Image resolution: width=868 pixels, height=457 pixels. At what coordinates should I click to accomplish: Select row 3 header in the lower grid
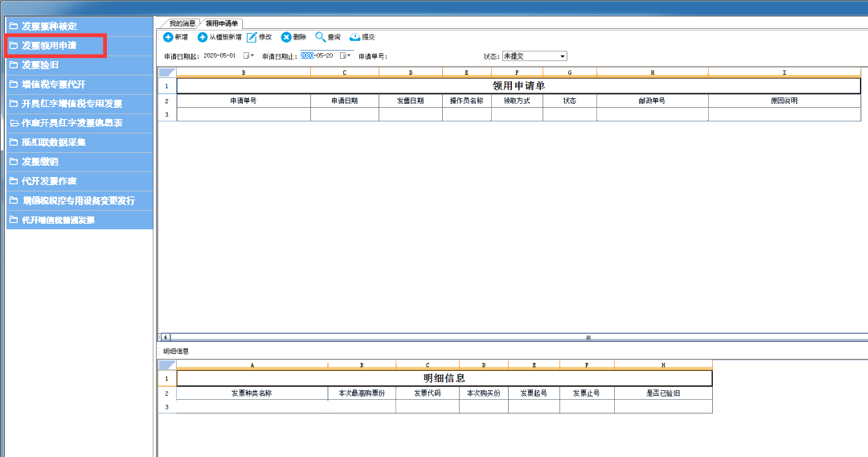[x=167, y=407]
